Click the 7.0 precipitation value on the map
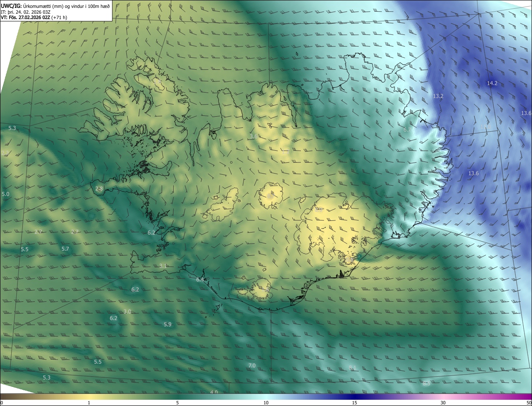The width and height of the screenshot is (532, 406). tap(252, 365)
